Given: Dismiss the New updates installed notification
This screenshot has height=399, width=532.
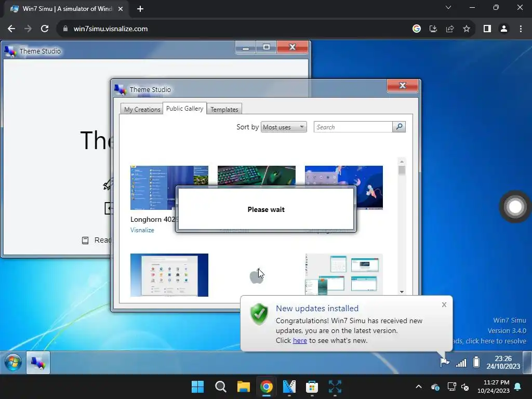Looking at the screenshot, I should tap(444, 304).
